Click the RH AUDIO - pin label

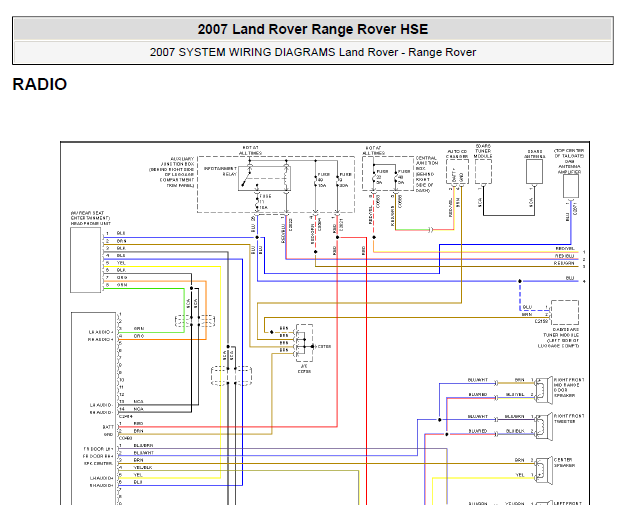pyautogui.click(x=101, y=412)
